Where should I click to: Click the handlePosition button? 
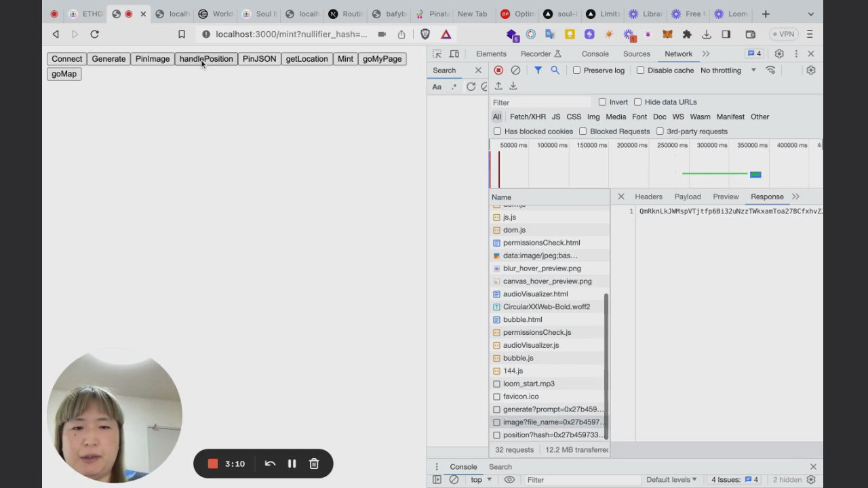tap(206, 59)
